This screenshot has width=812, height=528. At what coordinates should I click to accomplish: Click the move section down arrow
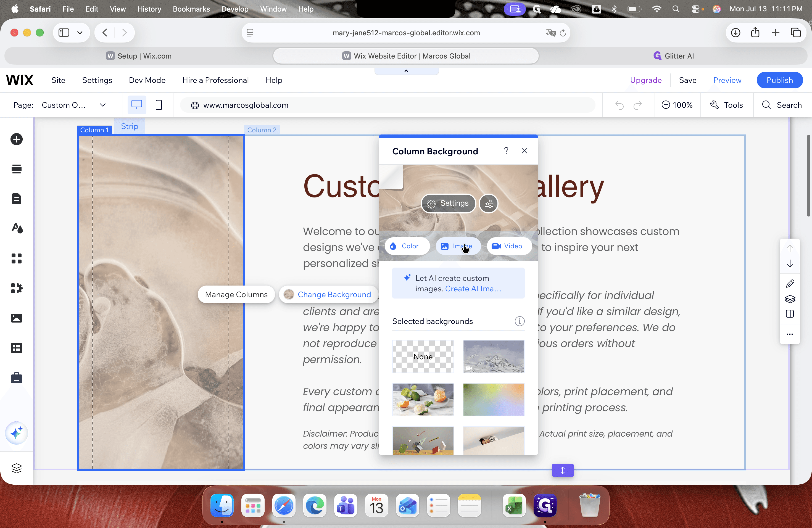pos(790,264)
